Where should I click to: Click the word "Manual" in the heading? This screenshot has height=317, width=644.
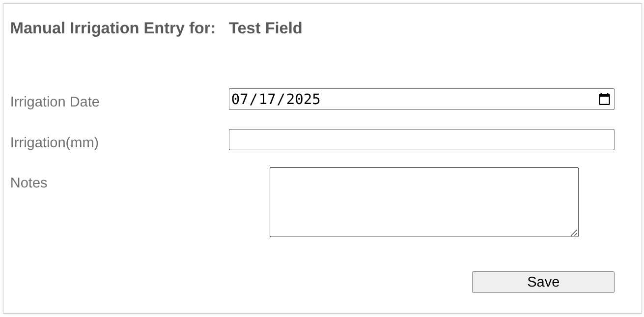click(x=38, y=28)
